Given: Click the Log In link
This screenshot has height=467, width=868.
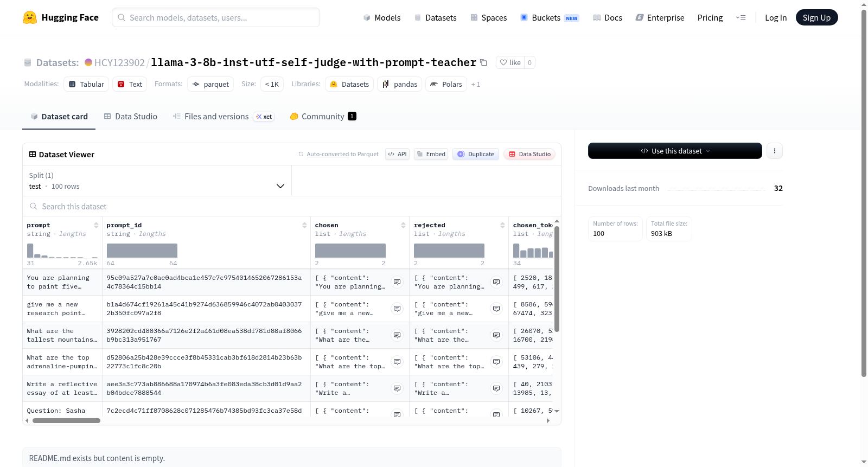Looking at the screenshot, I should 776,17.
